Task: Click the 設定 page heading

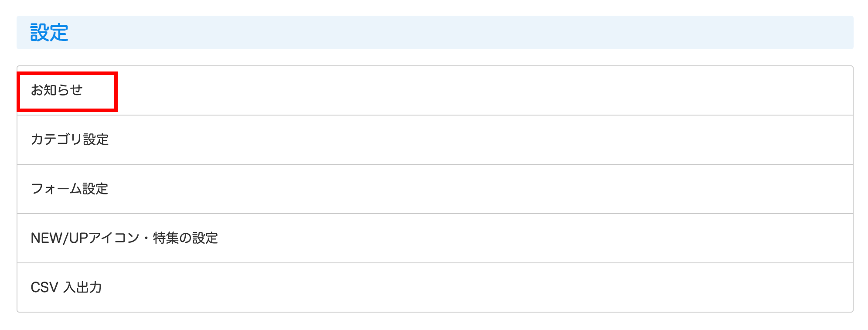Action: point(49,33)
